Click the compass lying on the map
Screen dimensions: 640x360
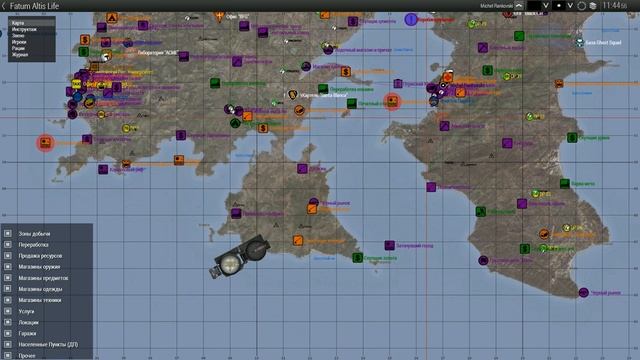pos(240,256)
